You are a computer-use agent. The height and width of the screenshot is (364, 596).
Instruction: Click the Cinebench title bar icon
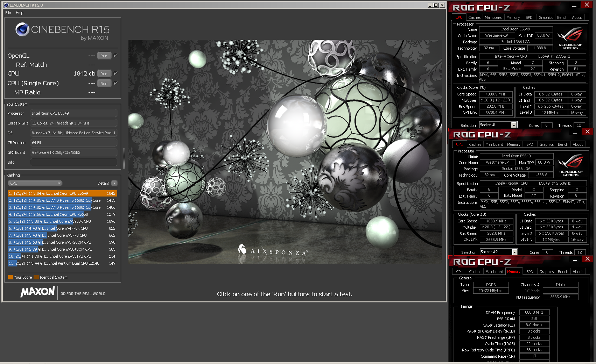6,5
